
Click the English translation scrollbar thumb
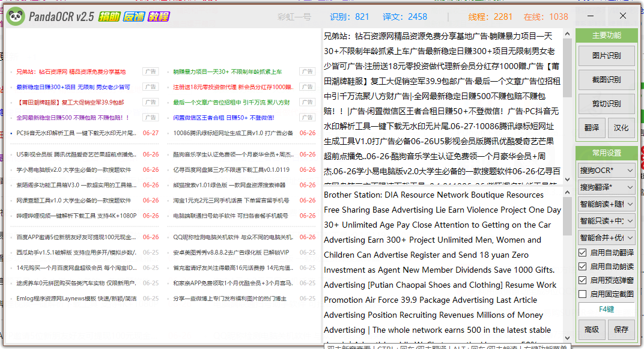(567, 216)
